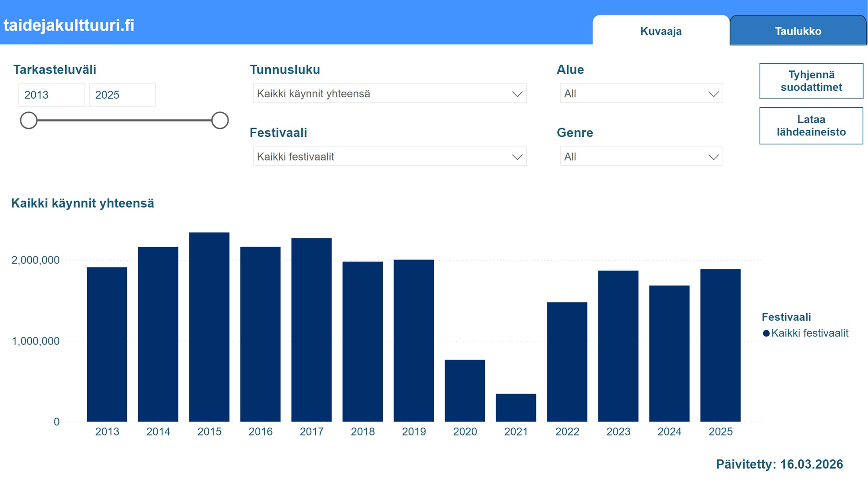Click the Kaikki festivaalit legend dot
Viewport: 868px width, 495px height.
[x=766, y=334]
